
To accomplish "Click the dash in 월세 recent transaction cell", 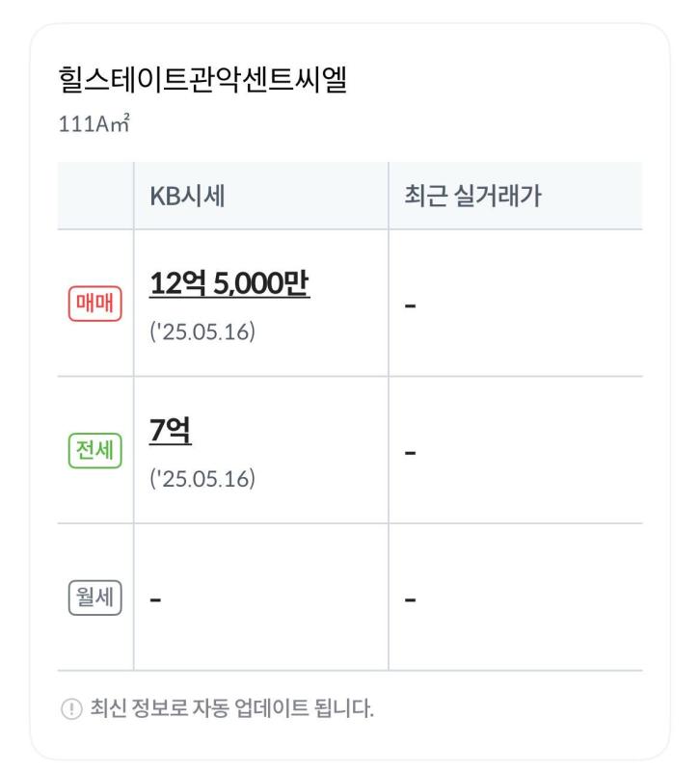I will point(410,599).
